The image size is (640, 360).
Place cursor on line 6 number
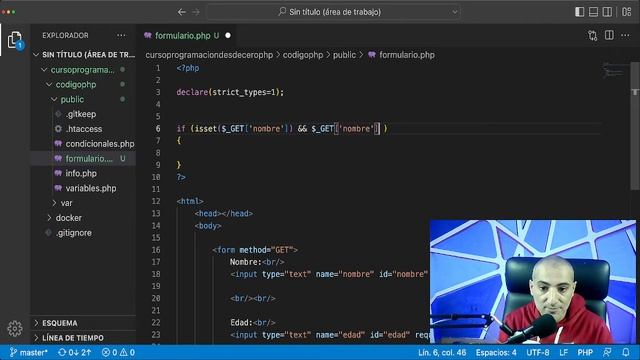[x=158, y=129]
